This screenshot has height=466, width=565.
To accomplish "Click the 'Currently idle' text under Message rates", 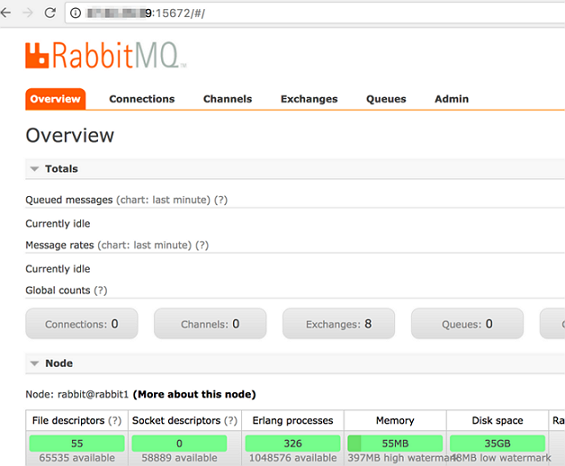I will (58, 269).
